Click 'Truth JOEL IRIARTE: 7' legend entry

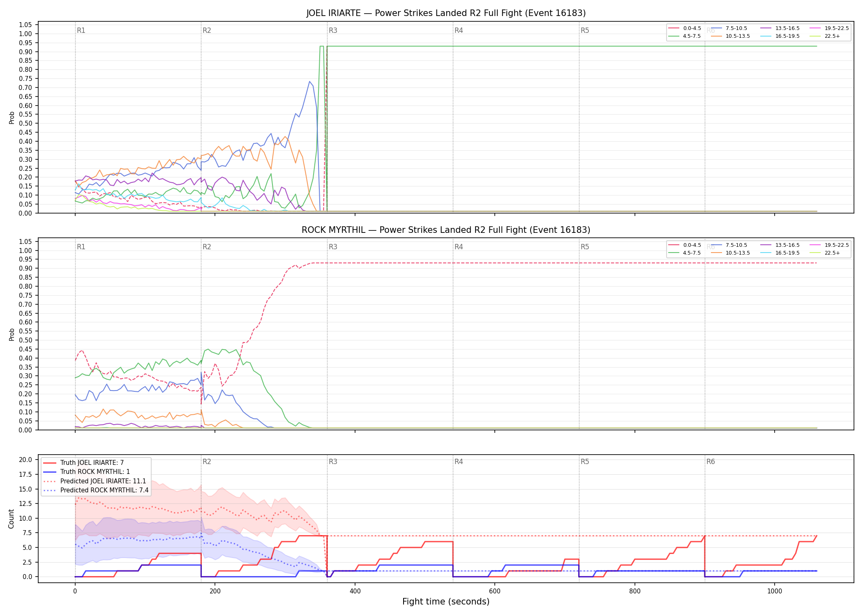[83, 463]
